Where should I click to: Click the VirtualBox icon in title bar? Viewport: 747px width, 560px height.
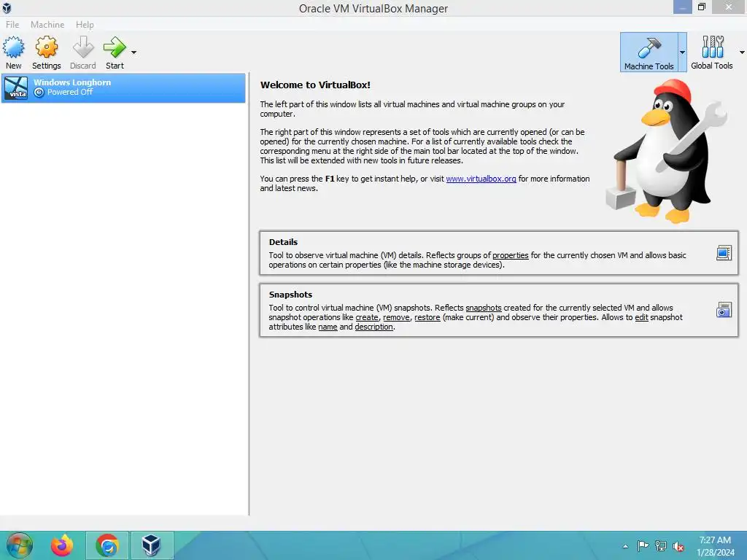tap(7, 7)
